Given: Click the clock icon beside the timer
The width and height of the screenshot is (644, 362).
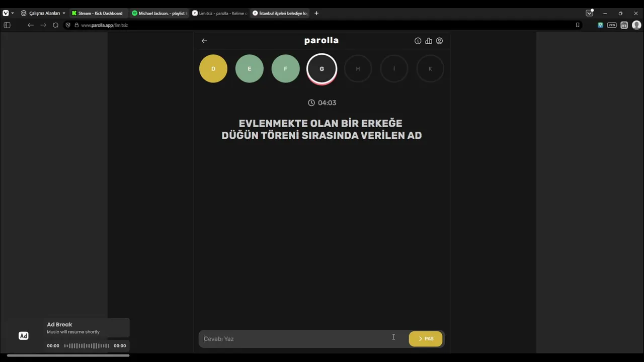Looking at the screenshot, I should point(311,103).
